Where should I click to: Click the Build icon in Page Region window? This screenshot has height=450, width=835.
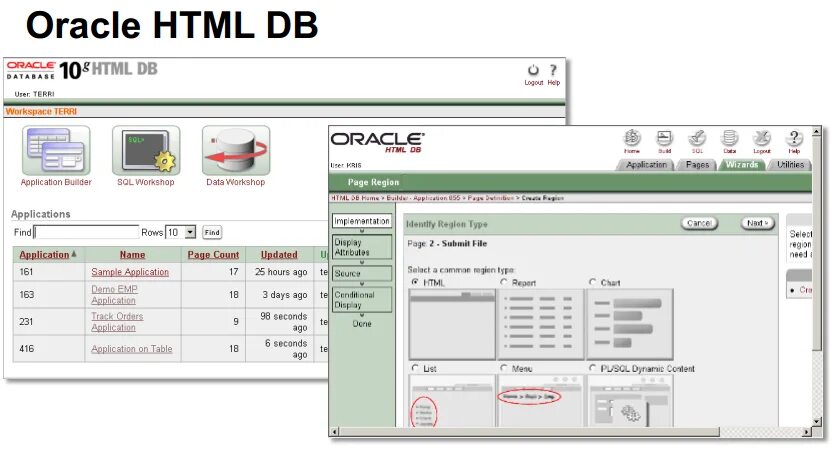664,138
